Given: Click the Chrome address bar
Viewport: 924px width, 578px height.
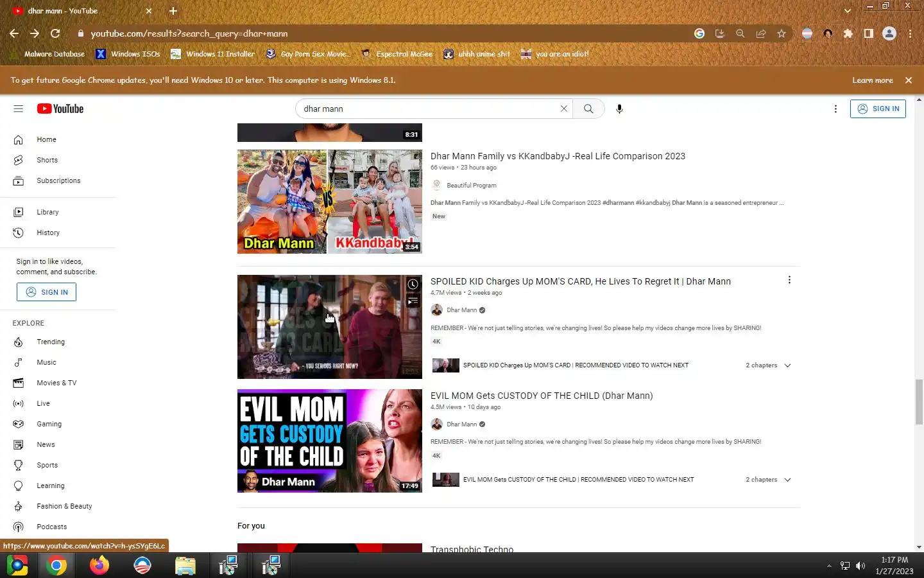Looking at the screenshot, I should point(385,33).
